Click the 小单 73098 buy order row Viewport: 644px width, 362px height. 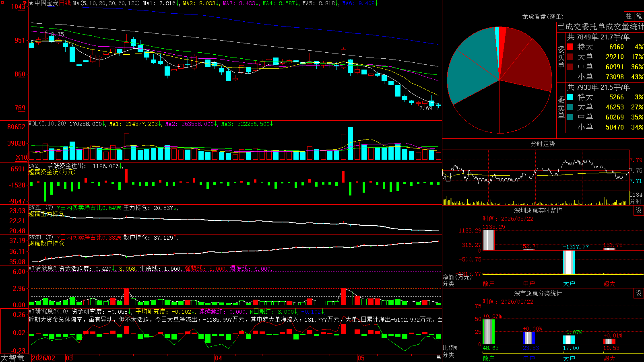(605, 77)
